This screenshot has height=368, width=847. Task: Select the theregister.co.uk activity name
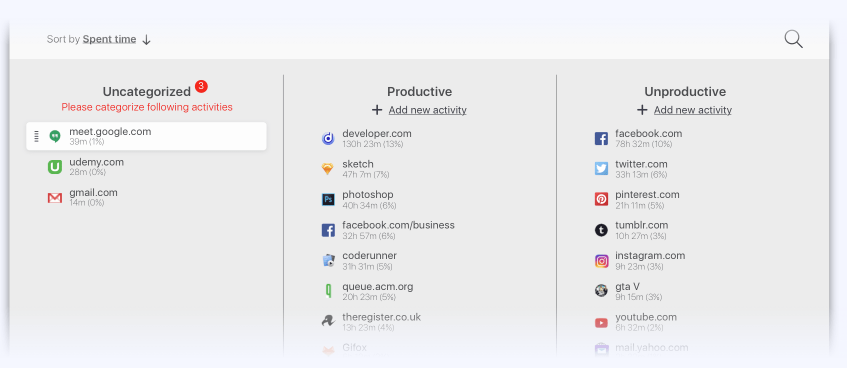click(x=381, y=317)
